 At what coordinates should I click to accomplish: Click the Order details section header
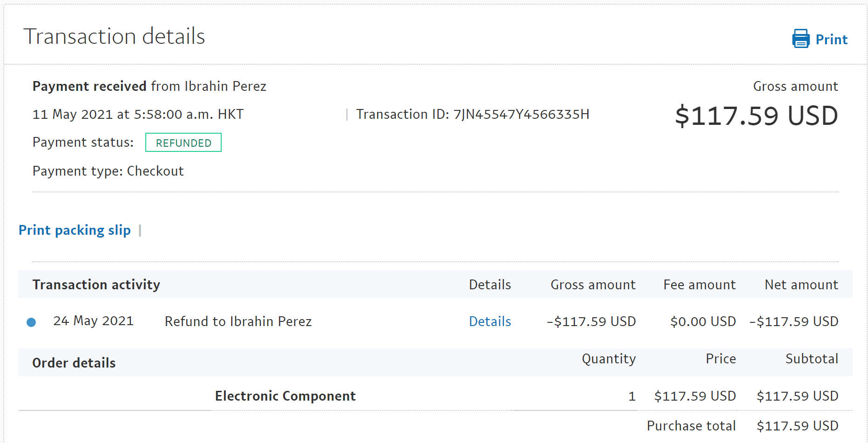pyautogui.click(x=74, y=363)
